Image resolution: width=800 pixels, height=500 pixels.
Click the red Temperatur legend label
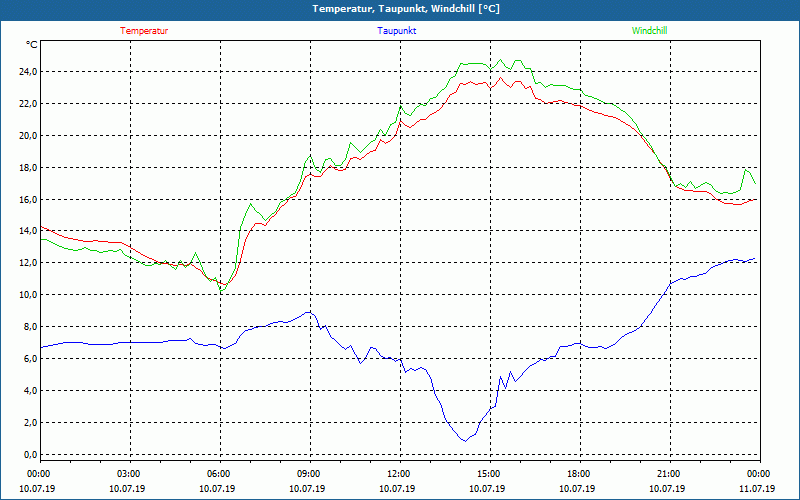click(x=144, y=31)
